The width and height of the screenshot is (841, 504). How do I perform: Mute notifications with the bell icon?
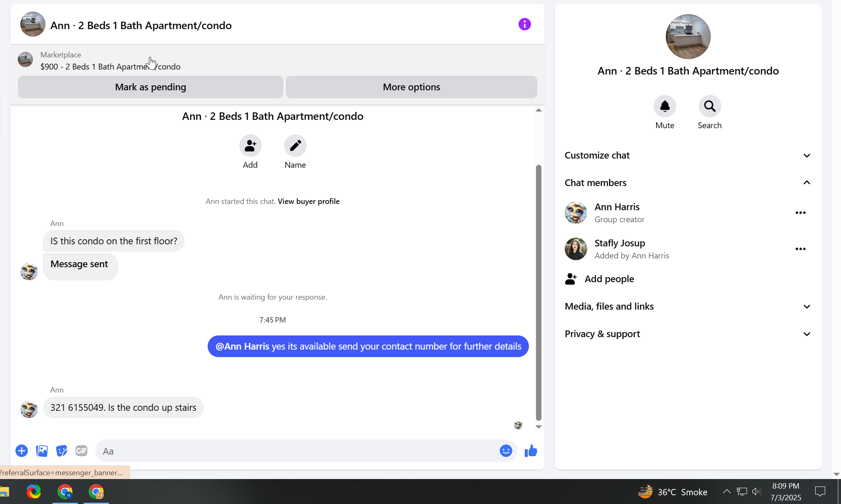tap(665, 107)
